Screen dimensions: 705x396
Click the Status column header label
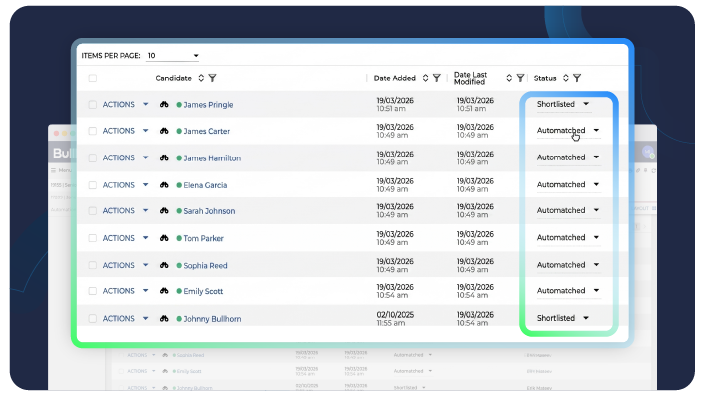[x=545, y=78]
